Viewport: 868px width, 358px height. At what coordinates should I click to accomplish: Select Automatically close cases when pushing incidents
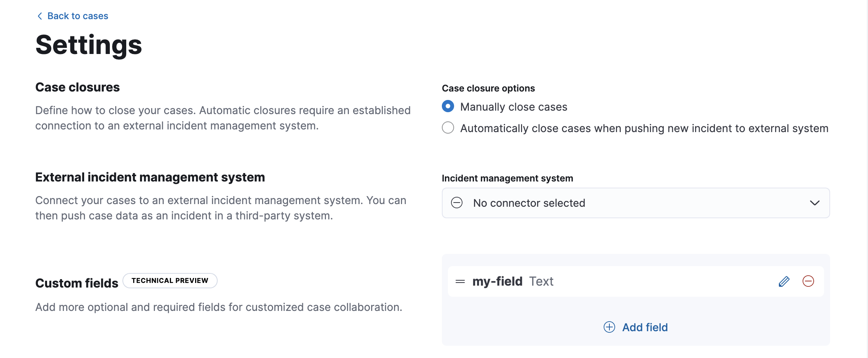(448, 128)
